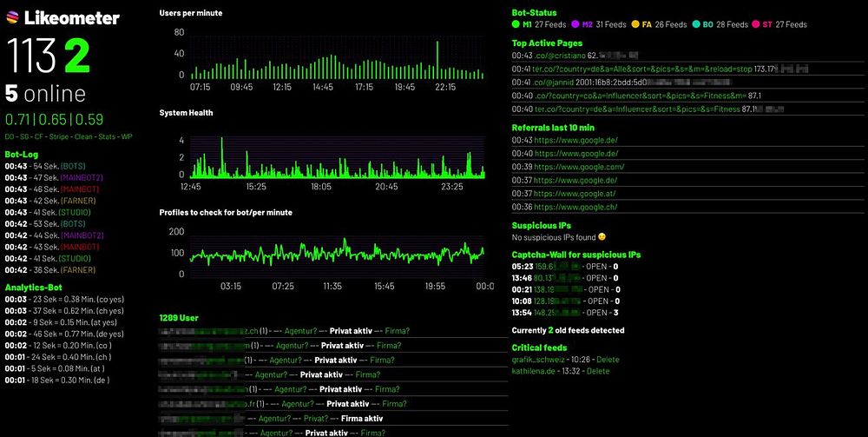
Task: Click the teal BO bot status dot
Action: click(x=696, y=24)
